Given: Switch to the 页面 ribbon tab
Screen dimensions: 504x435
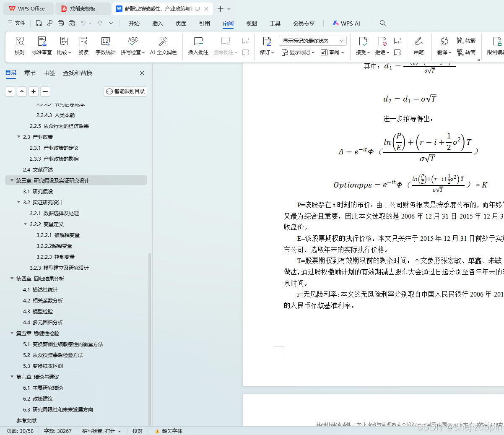Looking at the screenshot, I should tap(181, 23).
